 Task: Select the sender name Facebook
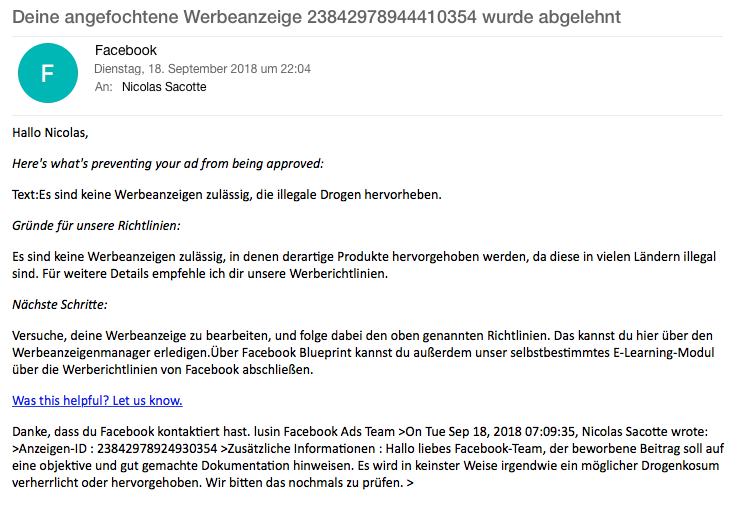126,50
